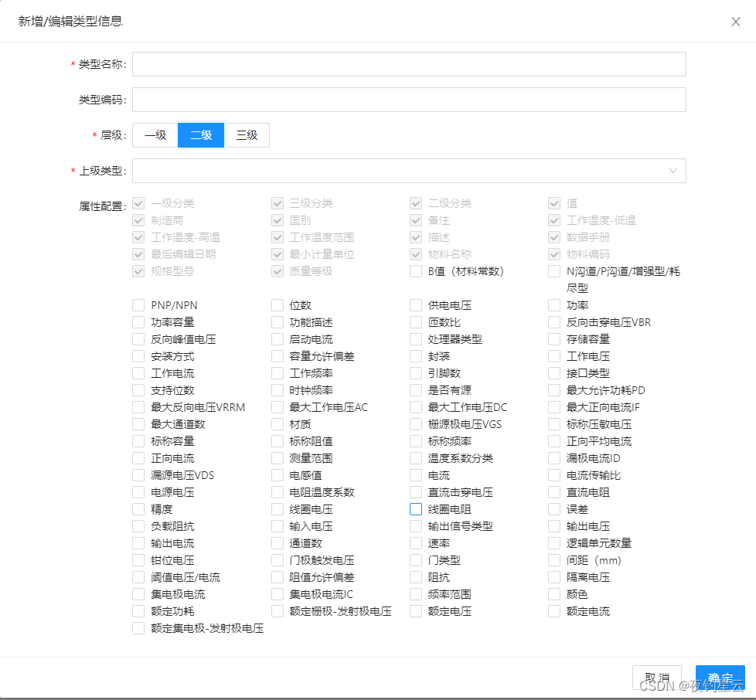756x700 pixels.
Task: Enable the 间距（mm）checkbox
Action: [554, 560]
